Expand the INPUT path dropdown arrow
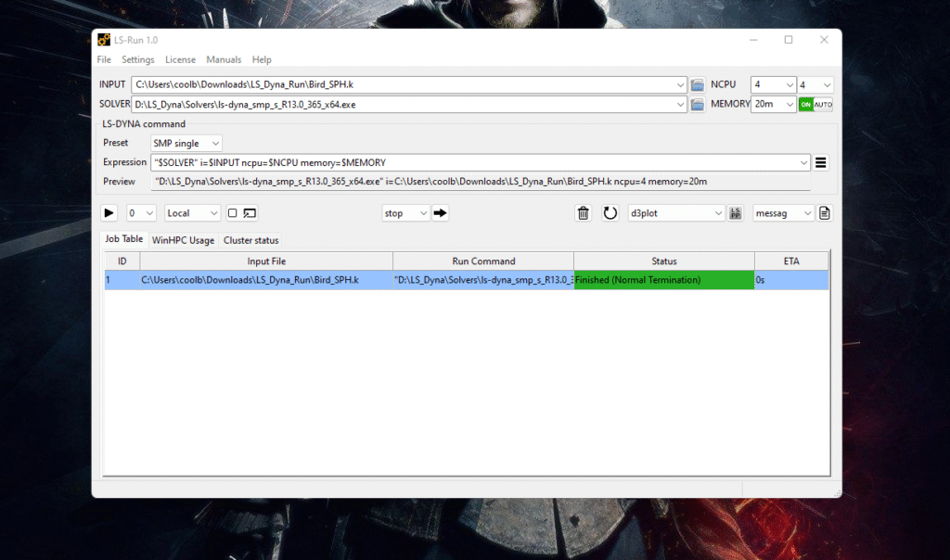Viewport: 950px width, 560px height. [680, 84]
